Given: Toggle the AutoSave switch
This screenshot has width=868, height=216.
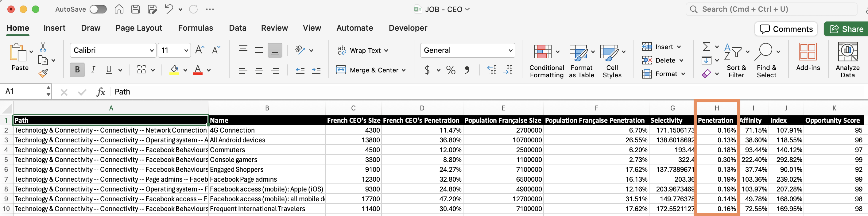Looking at the screenshot, I should click(98, 9).
